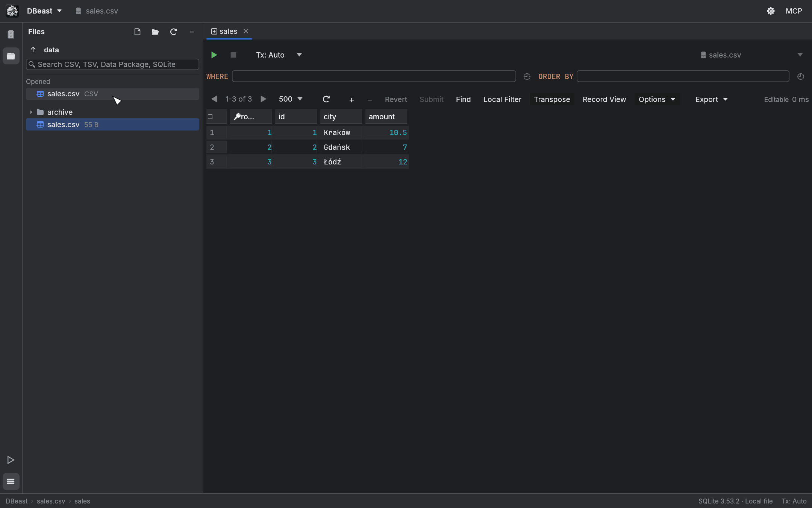
Task: Expand the archive folder
Action: 31,112
